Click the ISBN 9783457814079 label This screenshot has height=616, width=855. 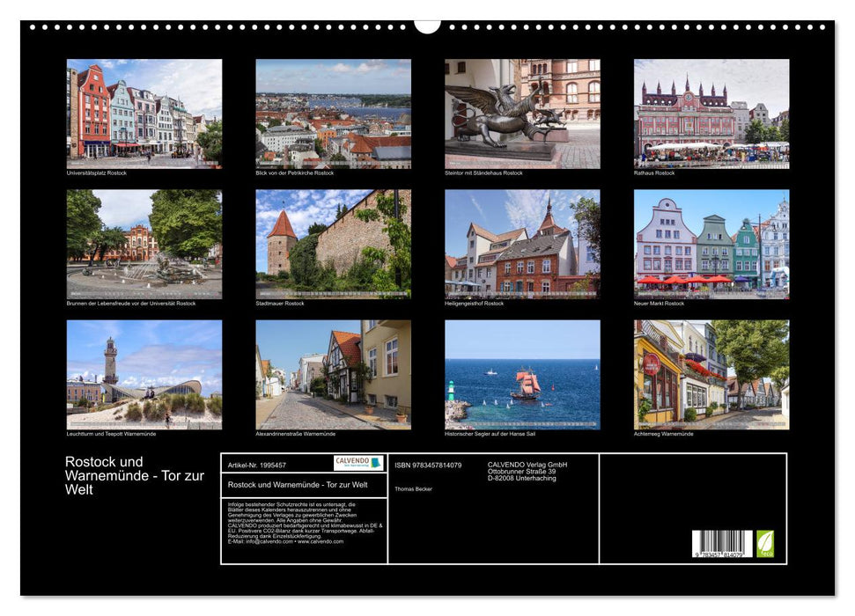429,465
